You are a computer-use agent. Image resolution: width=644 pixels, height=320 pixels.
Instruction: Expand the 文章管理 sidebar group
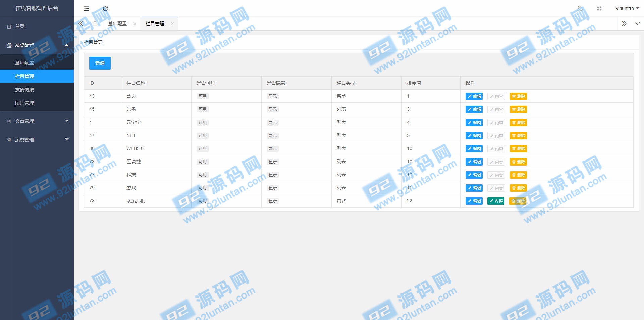tap(37, 121)
